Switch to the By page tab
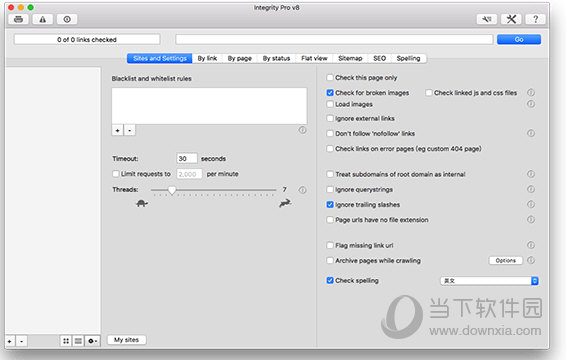Image resolution: width=566 pixels, height=360 pixels. click(x=240, y=58)
